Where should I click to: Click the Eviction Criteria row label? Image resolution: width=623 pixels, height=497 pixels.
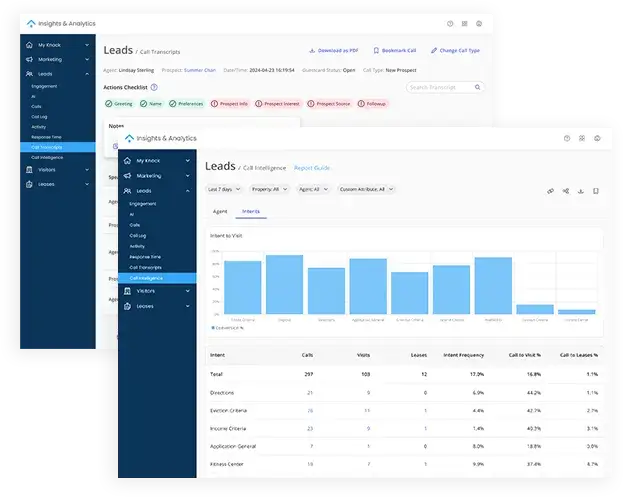tap(228, 411)
